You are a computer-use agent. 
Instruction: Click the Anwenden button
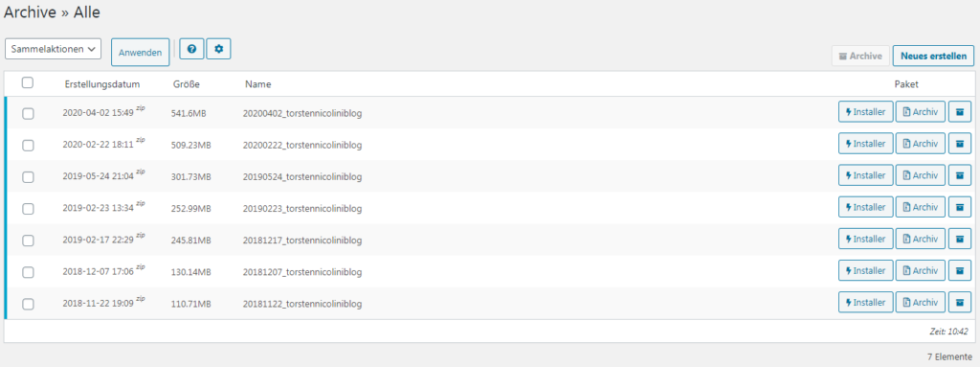click(x=141, y=53)
